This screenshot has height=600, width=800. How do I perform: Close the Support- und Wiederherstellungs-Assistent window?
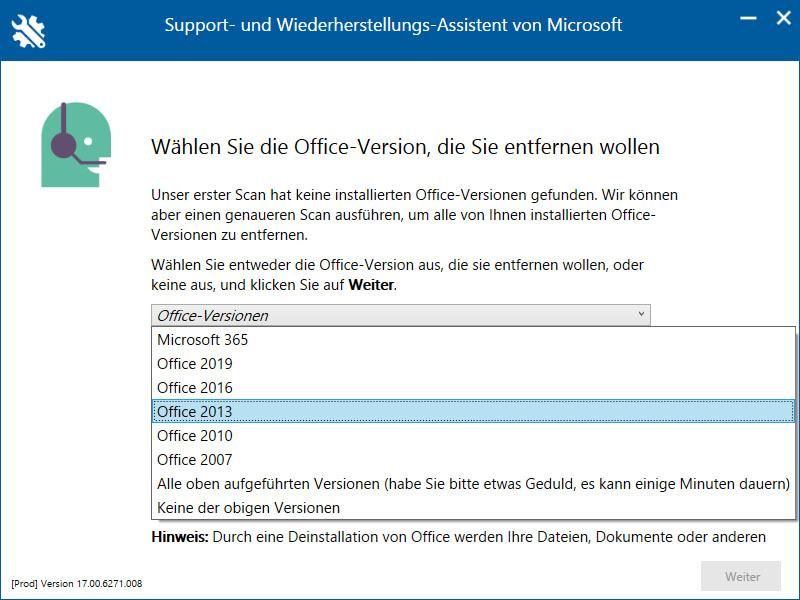(783, 18)
